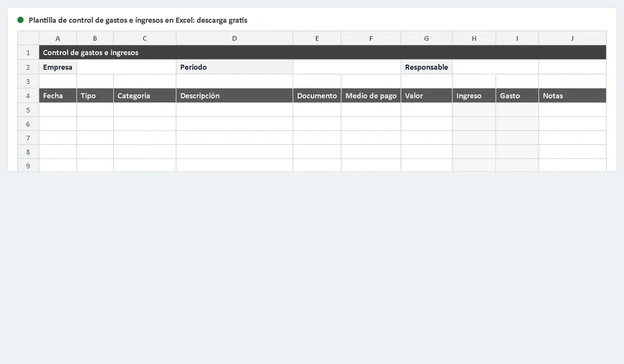Click the 'Responsable' label cell
Viewport: 624px width, 364px height.
[x=426, y=67]
